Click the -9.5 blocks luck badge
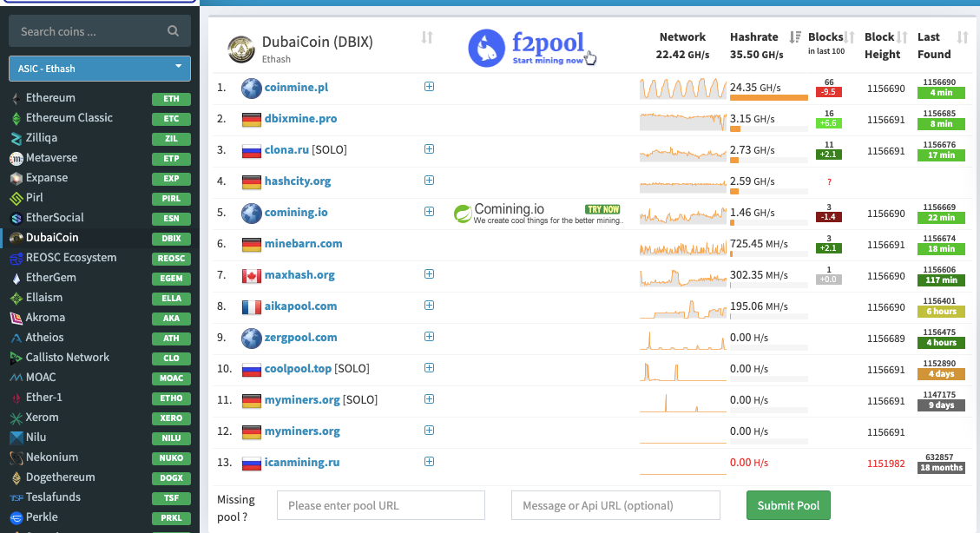The width and height of the screenshot is (980, 533). (829, 92)
